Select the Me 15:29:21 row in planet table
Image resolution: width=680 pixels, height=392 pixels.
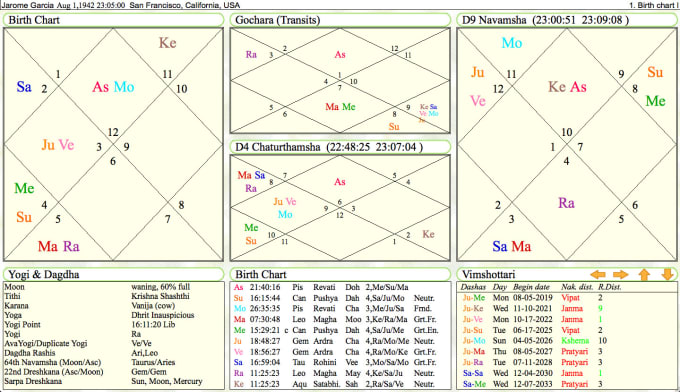[340, 330]
